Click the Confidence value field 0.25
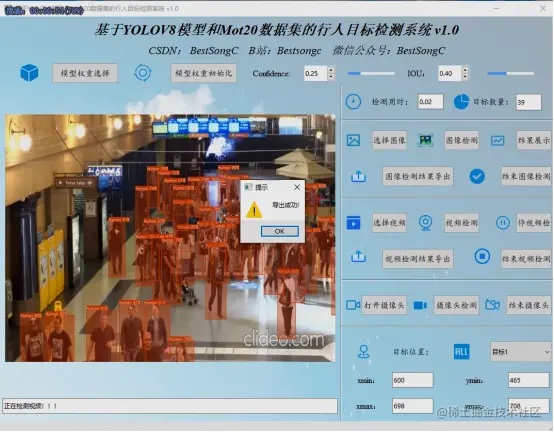554x432 pixels. coord(316,73)
